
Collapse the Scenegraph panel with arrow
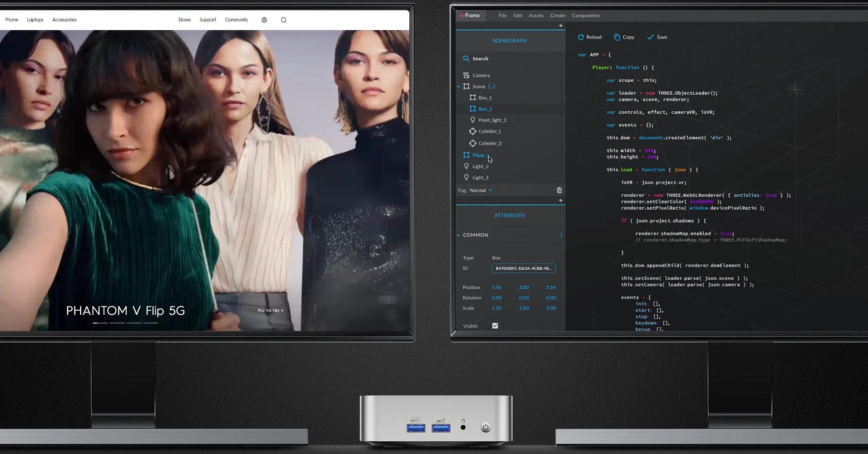point(560,26)
